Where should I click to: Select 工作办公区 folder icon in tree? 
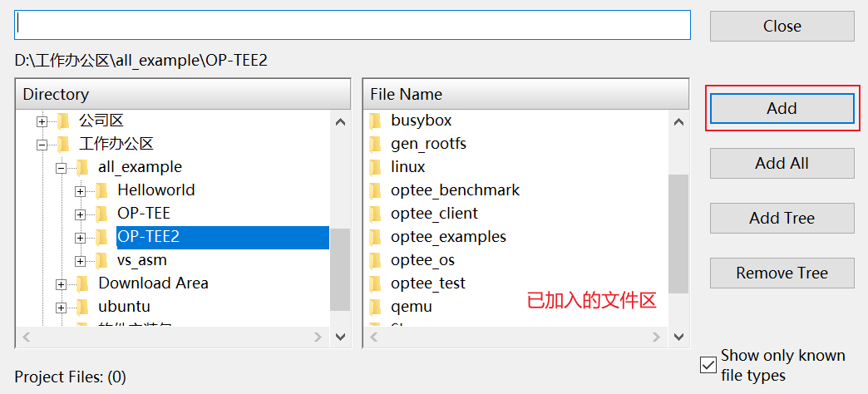click(64, 144)
